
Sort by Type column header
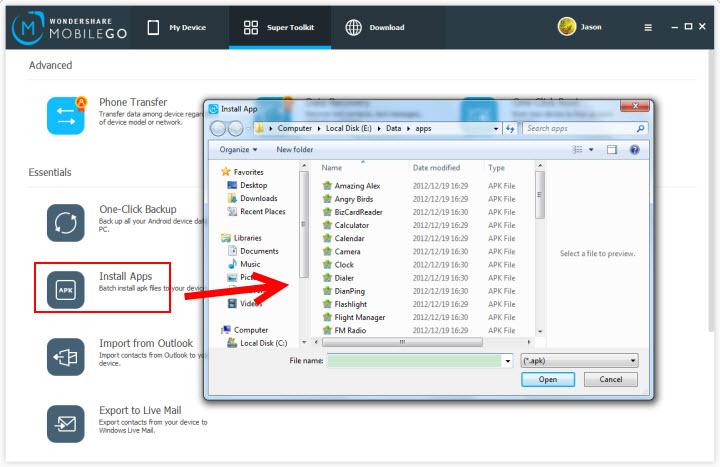pos(496,168)
